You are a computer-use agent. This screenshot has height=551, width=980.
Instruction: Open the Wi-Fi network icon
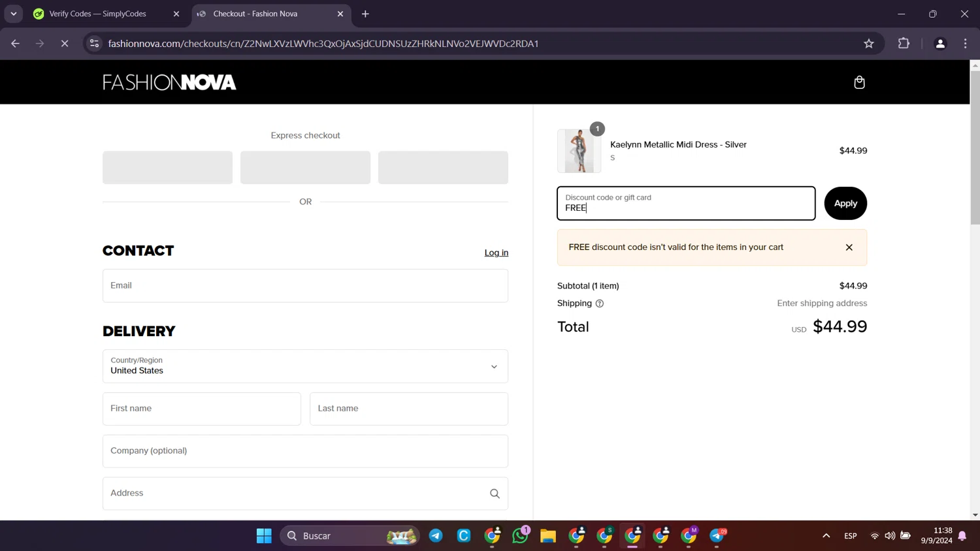point(874,536)
